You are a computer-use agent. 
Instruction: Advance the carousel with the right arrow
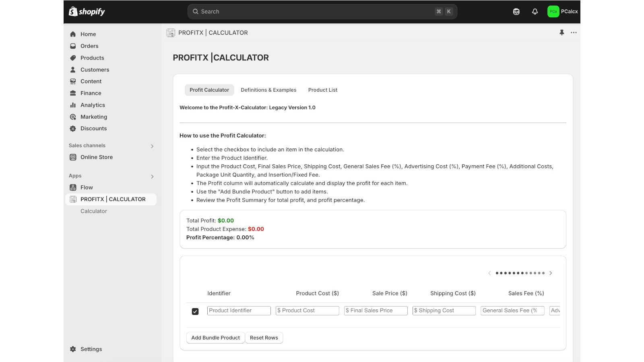[551, 273]
